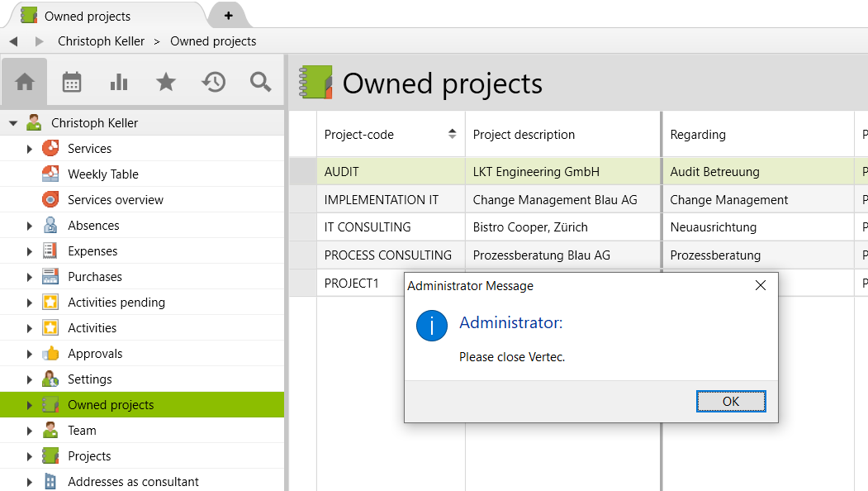The image size is (868, 491).
Task: Open a new tab with plus
Action: [x=229, y=16]
